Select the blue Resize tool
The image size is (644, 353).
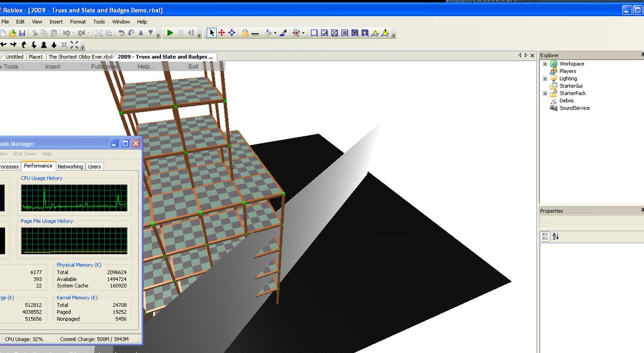coord(232,33)
